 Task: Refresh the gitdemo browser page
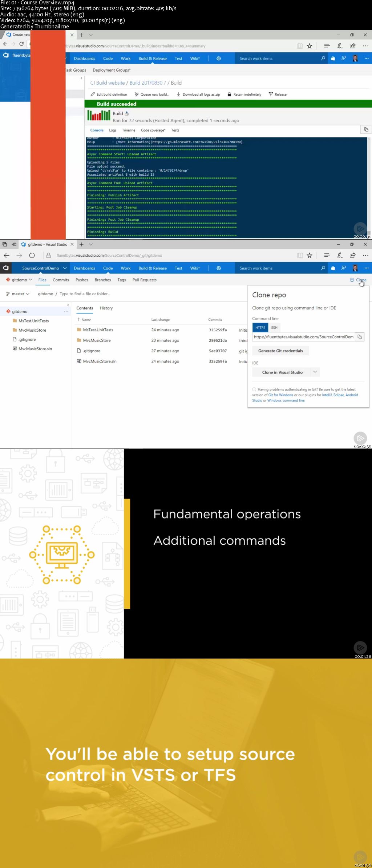coord(32,255)
